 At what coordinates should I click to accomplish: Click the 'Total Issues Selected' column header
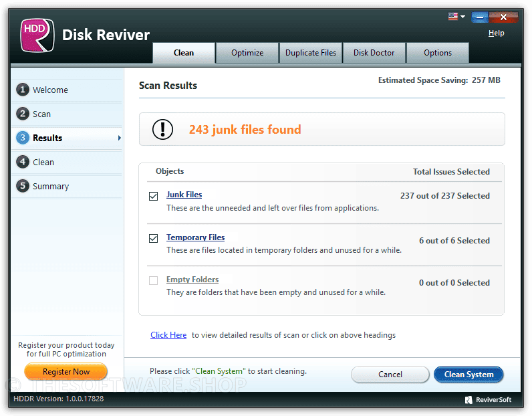pos(451,172)
